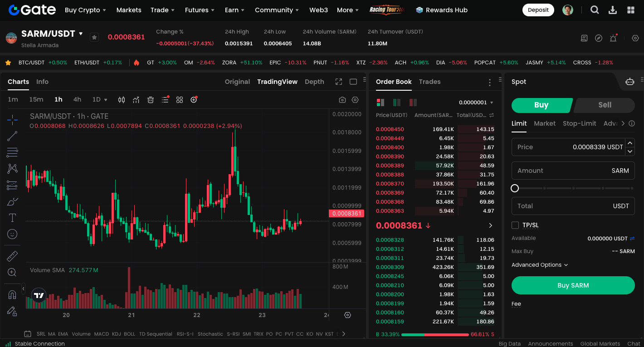The image size is (644, 347).
Task: Select the trend line drawing tool
Action: coord(12,136)
